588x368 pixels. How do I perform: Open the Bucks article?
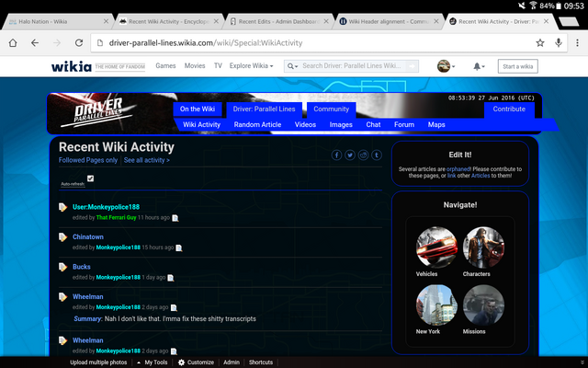coord(82,267)
